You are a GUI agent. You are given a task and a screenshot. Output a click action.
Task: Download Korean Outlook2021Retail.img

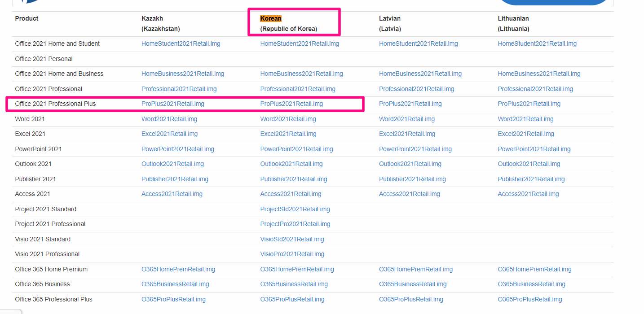coord(291,164)
